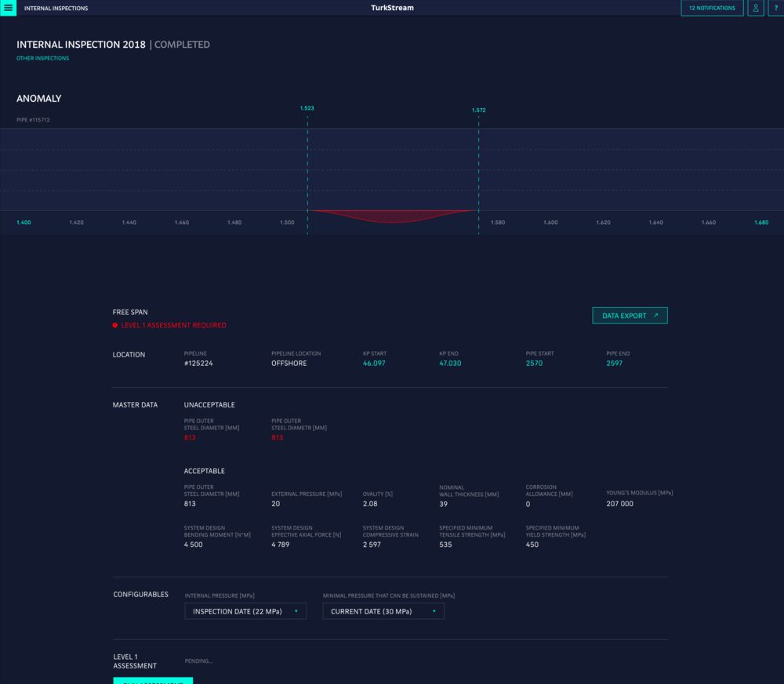Click the Inspection Date dropdown arrow

(296, 611)
